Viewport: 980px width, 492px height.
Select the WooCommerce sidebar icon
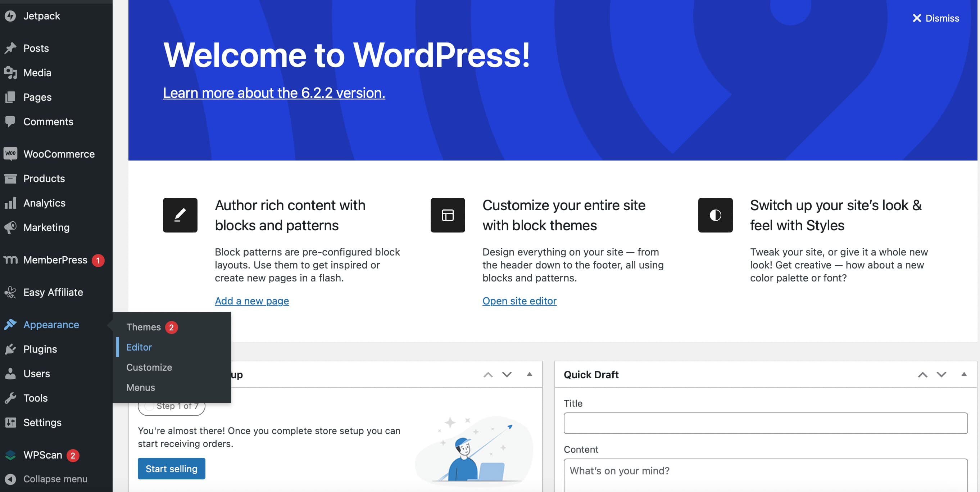[10, 154]
